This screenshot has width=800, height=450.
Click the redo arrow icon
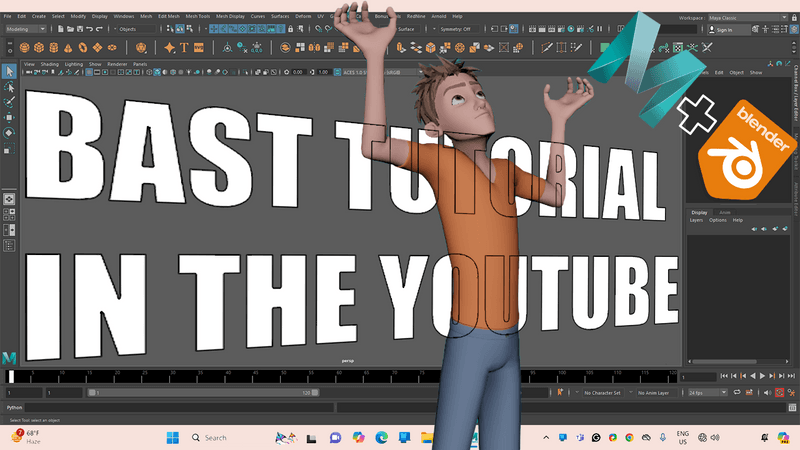click(x=99, y=29)
